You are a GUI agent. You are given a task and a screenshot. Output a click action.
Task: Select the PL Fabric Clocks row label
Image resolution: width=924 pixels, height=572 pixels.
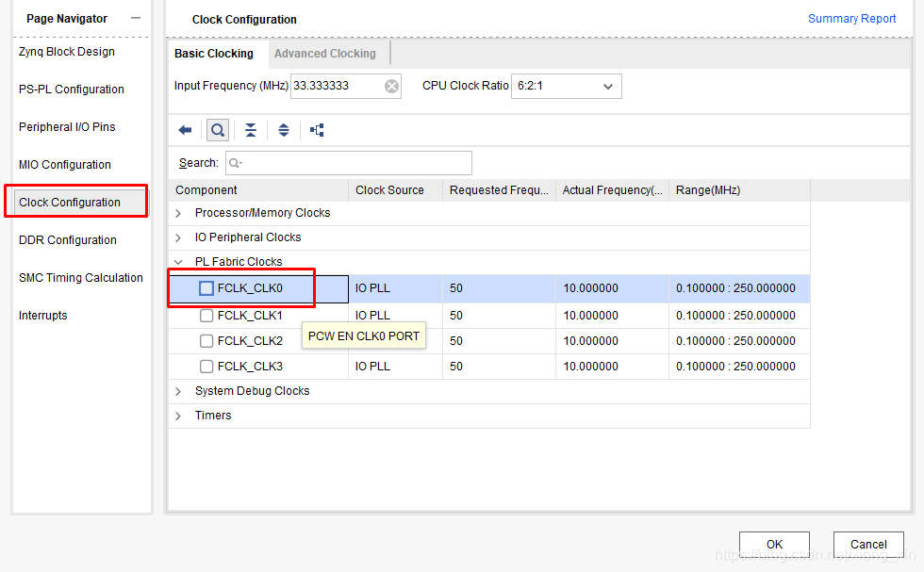tap(239, 262)
